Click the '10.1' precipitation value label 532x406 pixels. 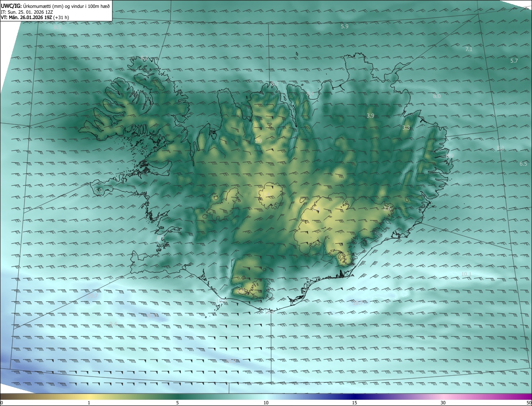(x=466, y=274)
